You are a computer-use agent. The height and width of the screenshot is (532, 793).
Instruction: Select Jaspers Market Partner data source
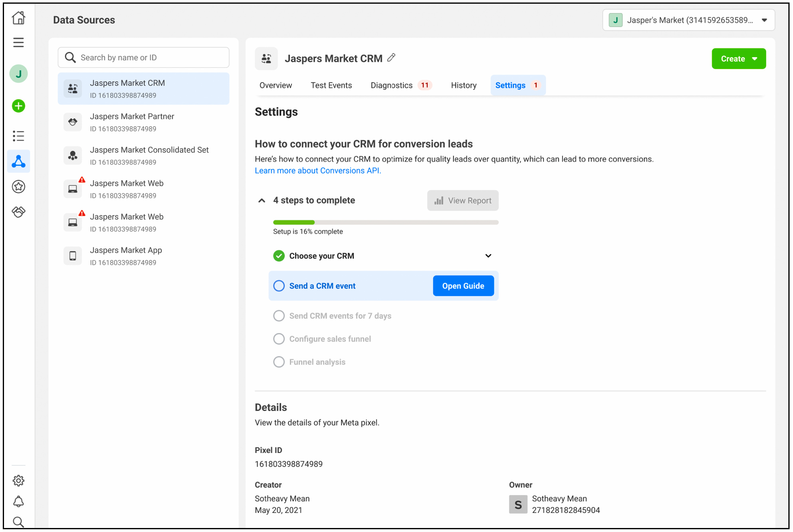(x=144, y=122)
